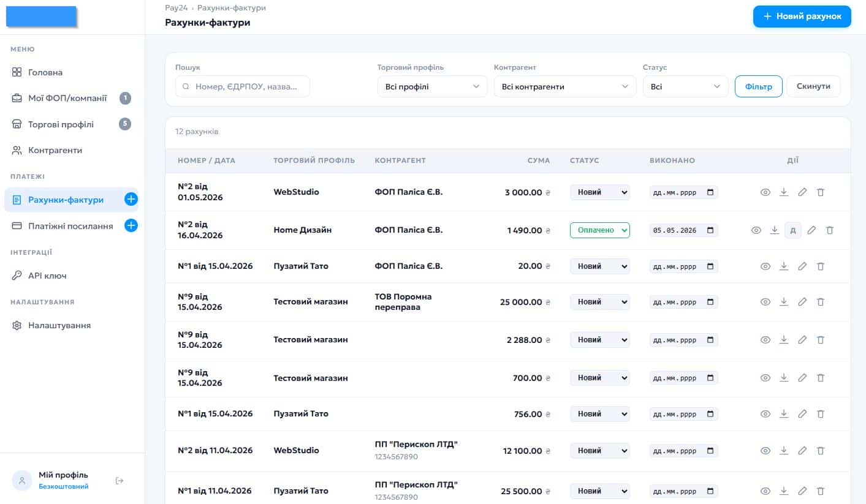
Task: View the invoice for 2 288.00
Action: click(765, 340)
